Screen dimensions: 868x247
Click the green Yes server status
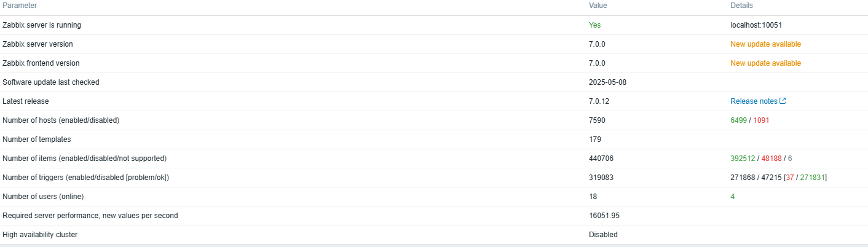tap(594, 25)
